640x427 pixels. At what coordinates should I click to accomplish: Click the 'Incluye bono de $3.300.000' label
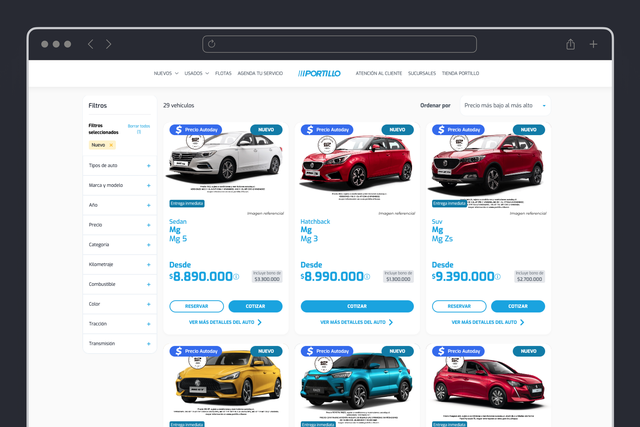point(267,276)
